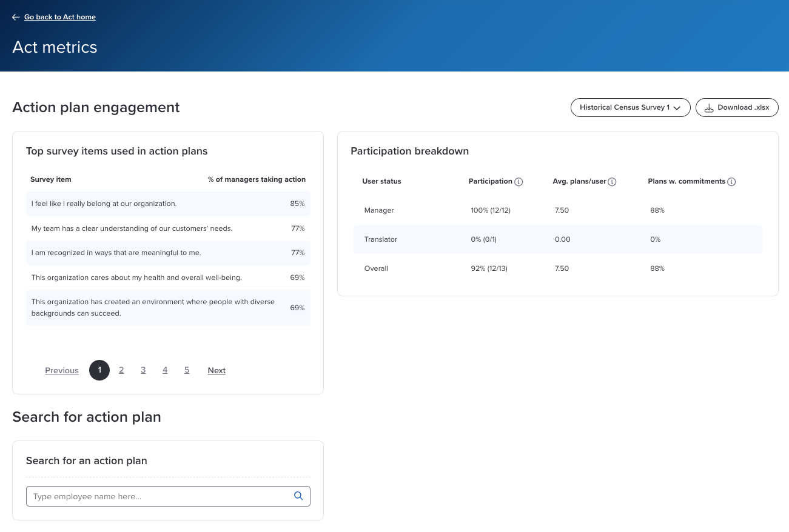Click info icon next to Avg. plans/user

tap(612, 182)
